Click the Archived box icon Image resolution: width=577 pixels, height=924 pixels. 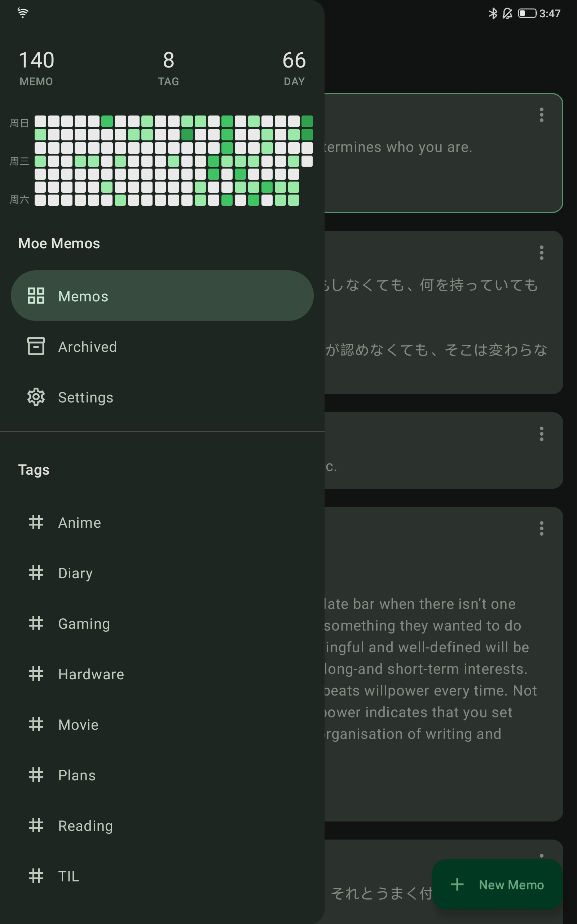36,346
